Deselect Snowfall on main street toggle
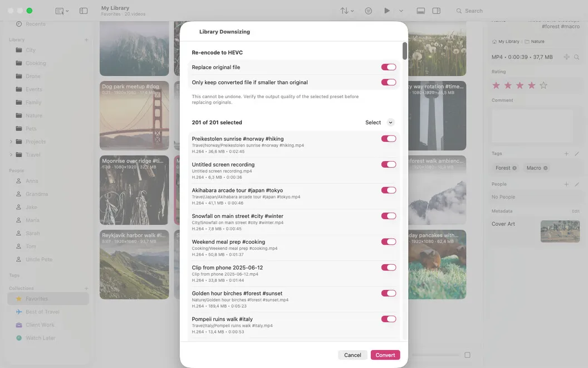The height and width of the screenshot is (368, 588). (x=389, y=216)
